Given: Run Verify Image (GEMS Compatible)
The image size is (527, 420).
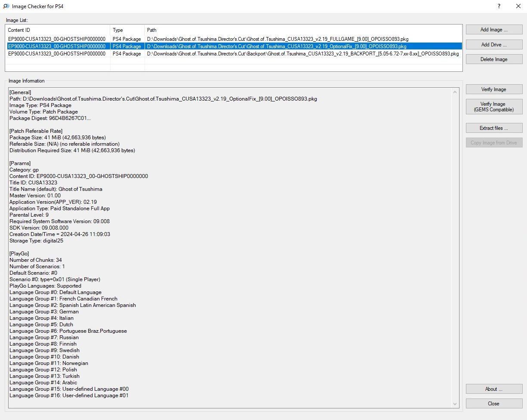Looking at the screenshot, I should 494,107.
